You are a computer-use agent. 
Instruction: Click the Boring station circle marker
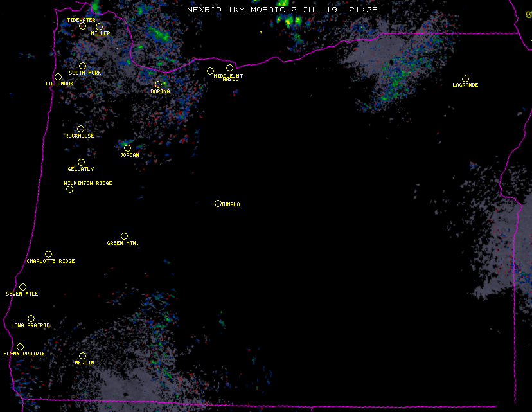click(x=158, y=84)
